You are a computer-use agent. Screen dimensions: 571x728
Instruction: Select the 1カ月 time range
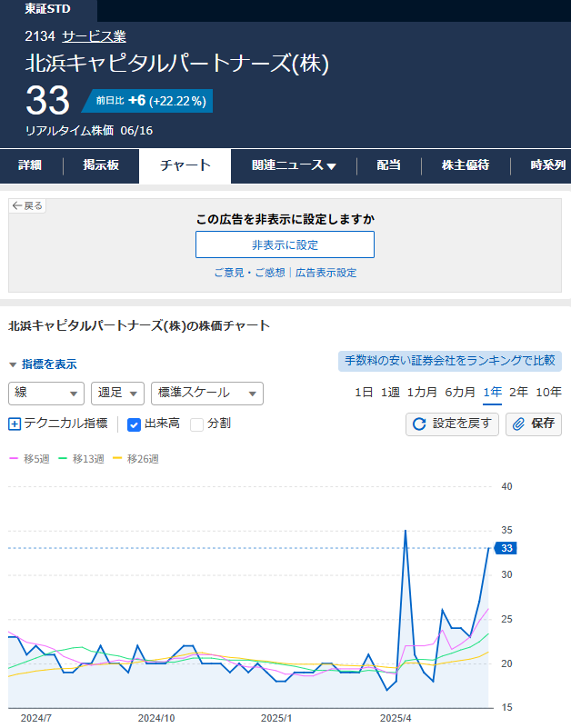click(422, 393)
